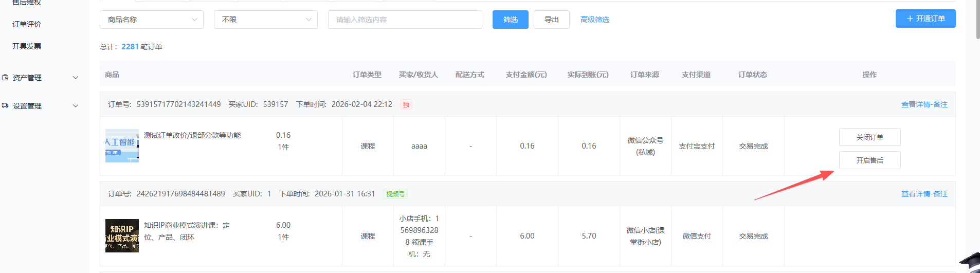Click payment amount 6.00 cell

coord(527,236)
